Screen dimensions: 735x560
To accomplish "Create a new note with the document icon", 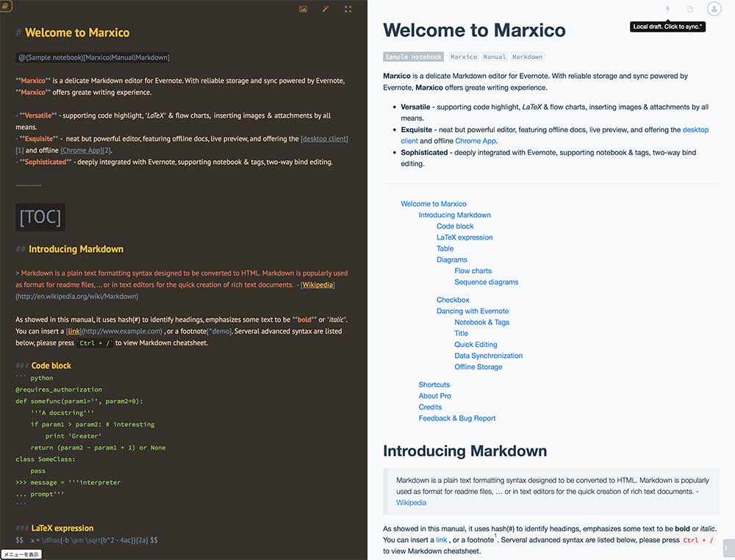I will (689, 9).
